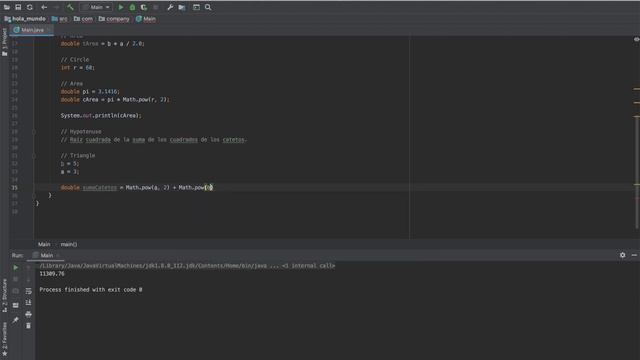Click the 'double tArea = b * a' line
Image resolution: width=640 pixels, height=360 pixels.
point(102,43)
